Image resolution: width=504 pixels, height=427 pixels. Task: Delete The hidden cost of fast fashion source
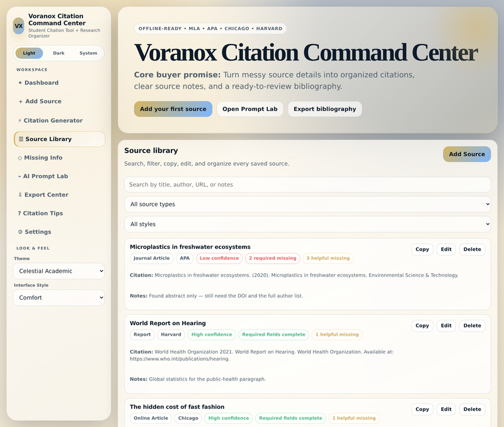point(472,409)
